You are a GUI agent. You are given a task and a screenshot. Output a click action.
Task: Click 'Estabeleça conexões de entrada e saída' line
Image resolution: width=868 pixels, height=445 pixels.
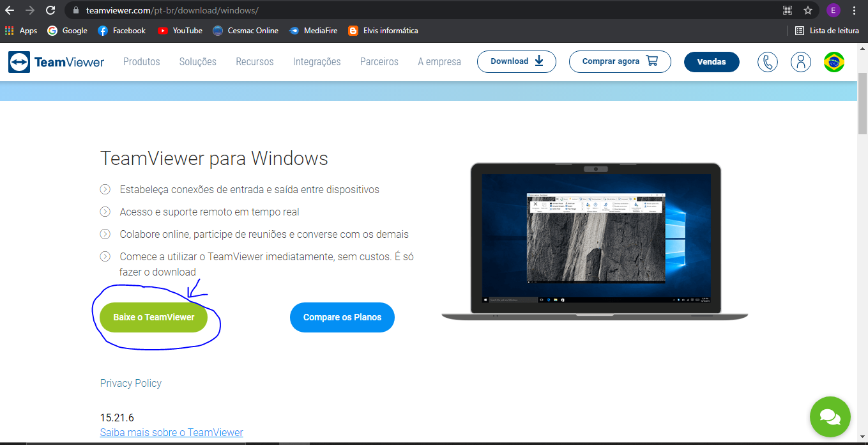250,189
